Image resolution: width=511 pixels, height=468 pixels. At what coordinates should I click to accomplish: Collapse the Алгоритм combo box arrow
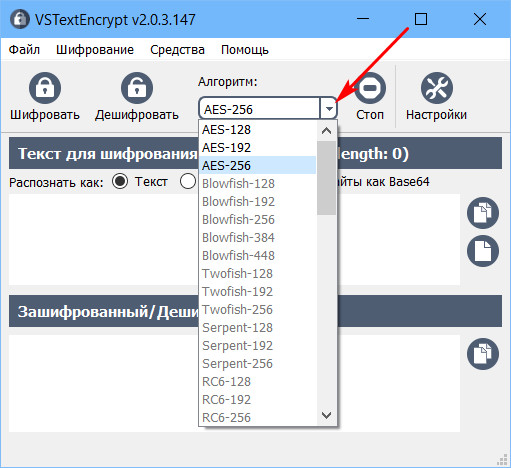coord(329,109)
